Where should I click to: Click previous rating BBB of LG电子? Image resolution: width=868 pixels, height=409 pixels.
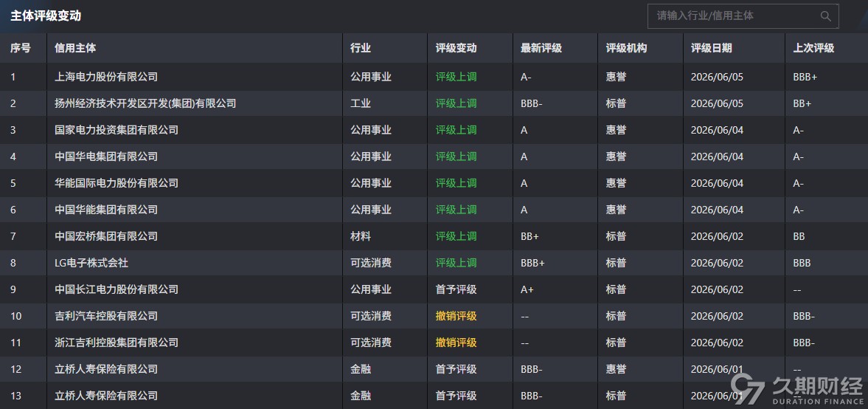(802, 264)
